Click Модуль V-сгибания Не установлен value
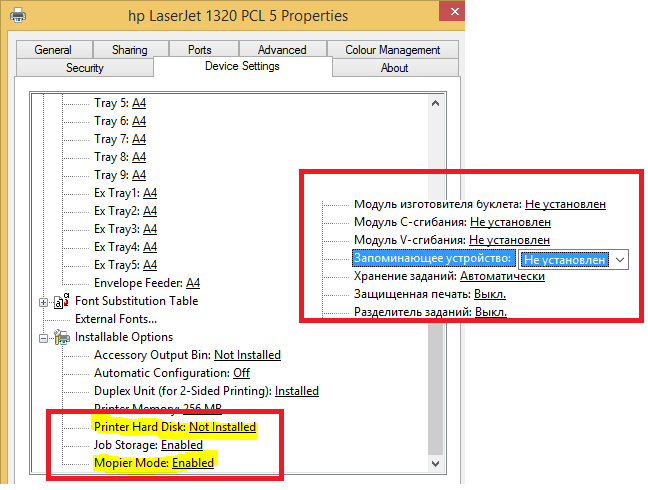This screenshot has width=648, height=490. (510, 240)
